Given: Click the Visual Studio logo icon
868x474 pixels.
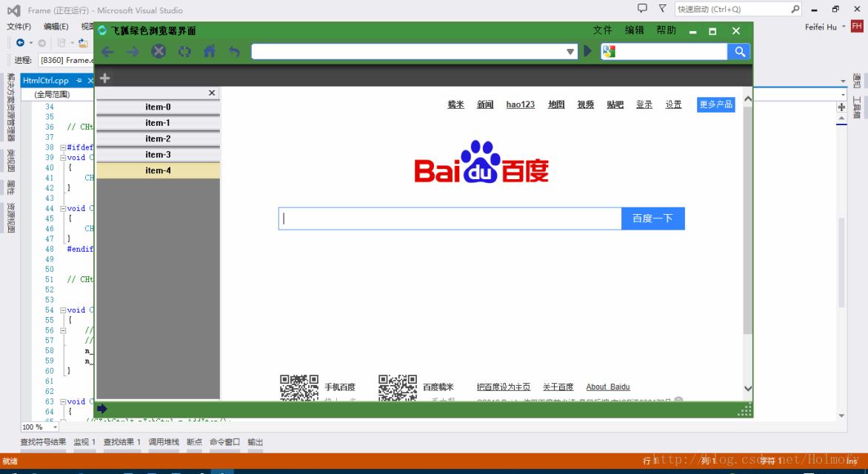Looking at the screenshot, I should (x=14, y=10).
